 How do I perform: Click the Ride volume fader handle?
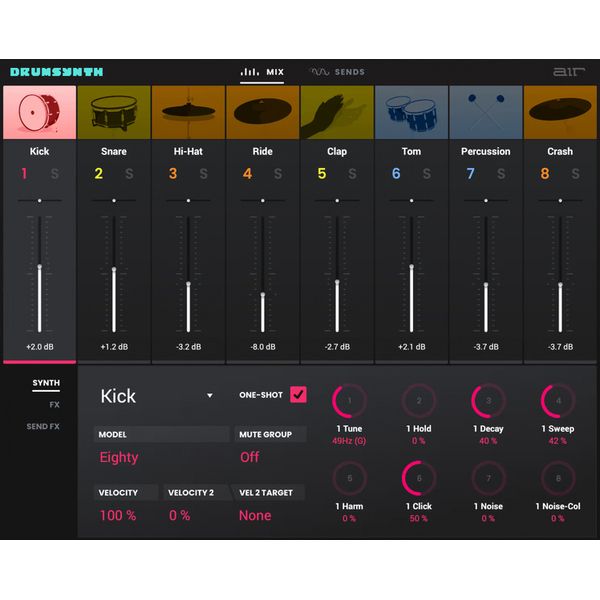[262, 295]
